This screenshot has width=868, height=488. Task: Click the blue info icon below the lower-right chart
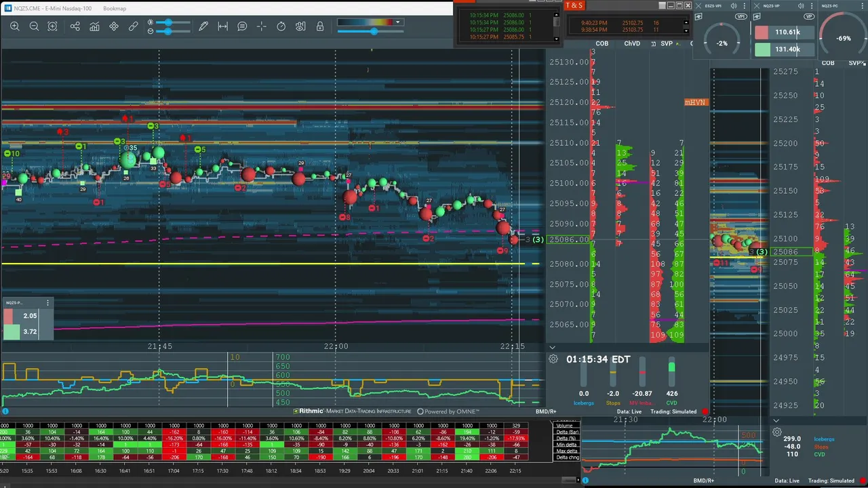click(585, 481)
